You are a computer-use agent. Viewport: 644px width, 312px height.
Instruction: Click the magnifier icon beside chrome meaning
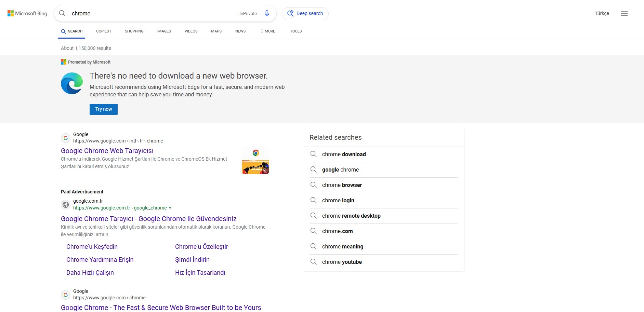coord(313,246)
